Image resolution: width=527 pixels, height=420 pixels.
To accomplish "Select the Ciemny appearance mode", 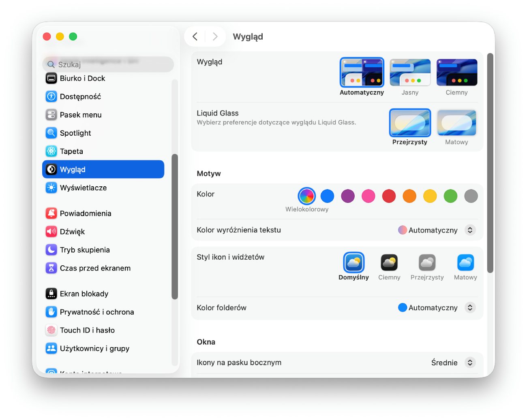I will [x=456, y=73].
